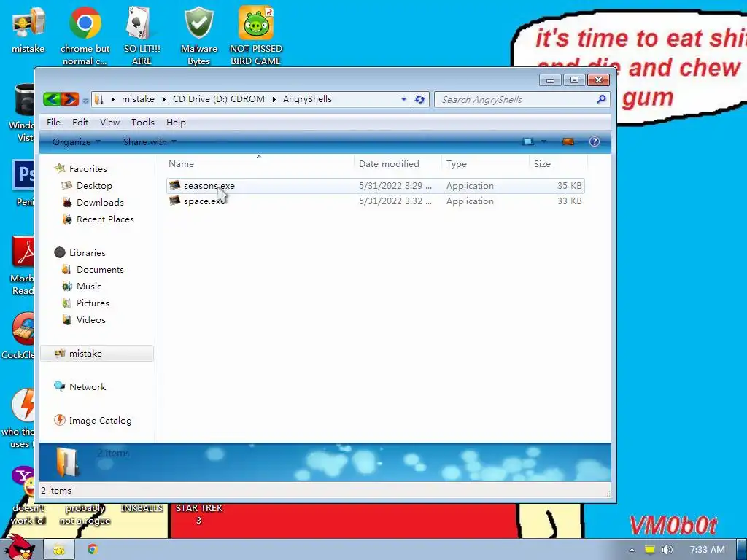This screenshot has height=560, width=747.
Task: Open Music library
Action: coord(88,286)
